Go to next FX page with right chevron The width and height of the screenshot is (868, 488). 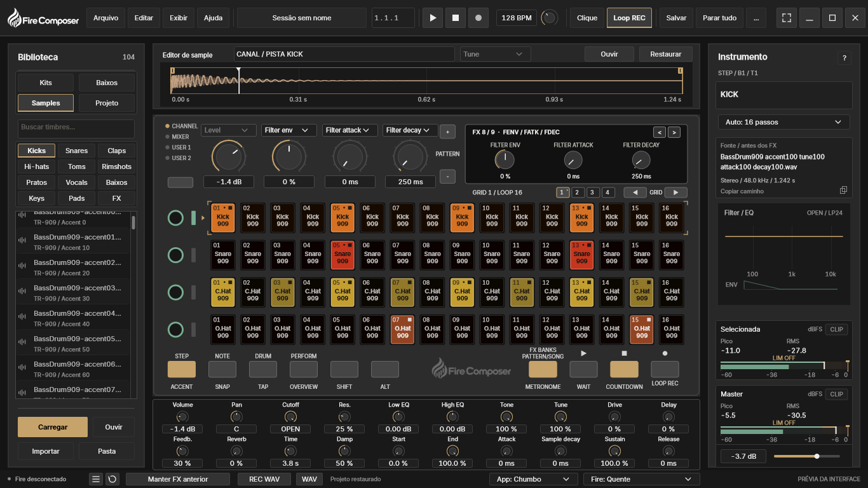674,132
